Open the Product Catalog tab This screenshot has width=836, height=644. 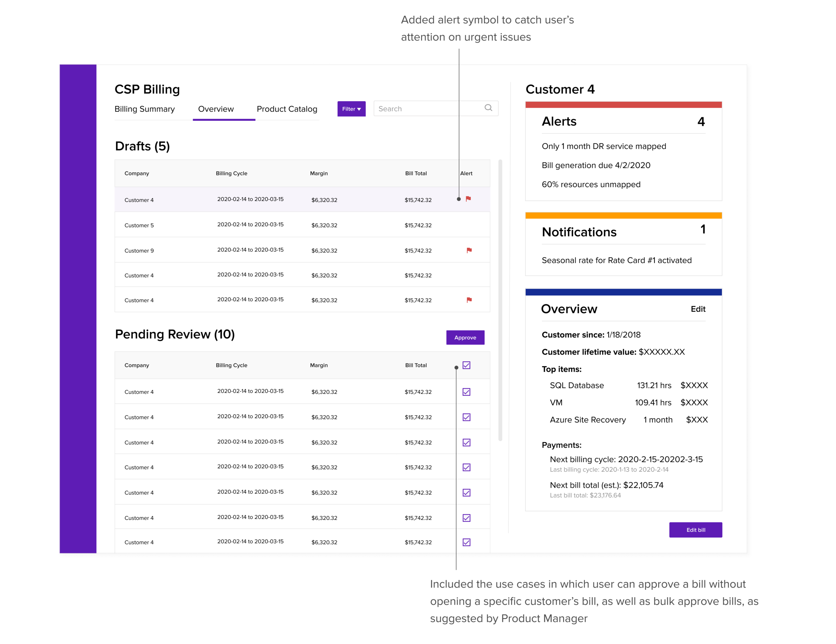287,109
